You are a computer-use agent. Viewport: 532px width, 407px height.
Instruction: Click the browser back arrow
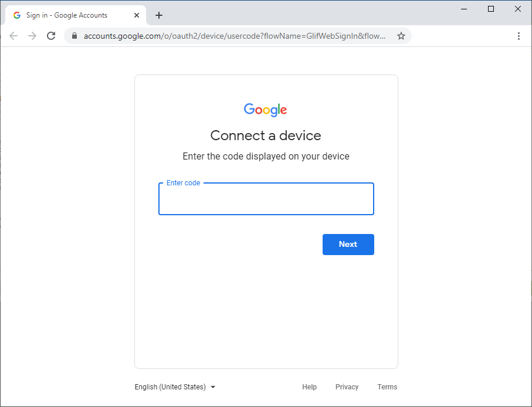coord(13,36)
